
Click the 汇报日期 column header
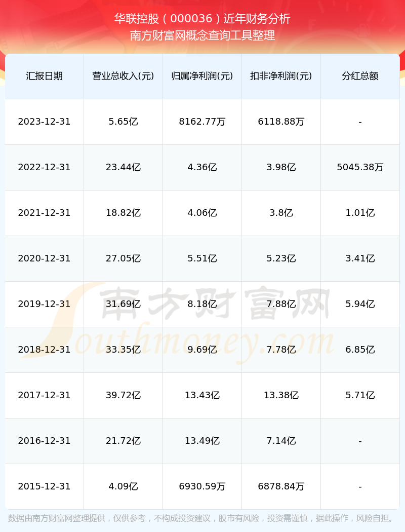point(45,76)
